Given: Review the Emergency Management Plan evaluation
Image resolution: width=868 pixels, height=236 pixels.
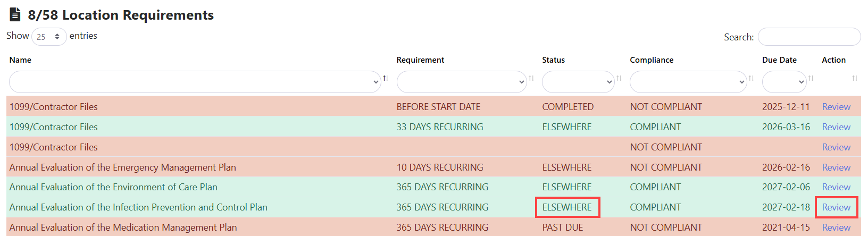Looking at the screenshot, I should pos(836,167).
